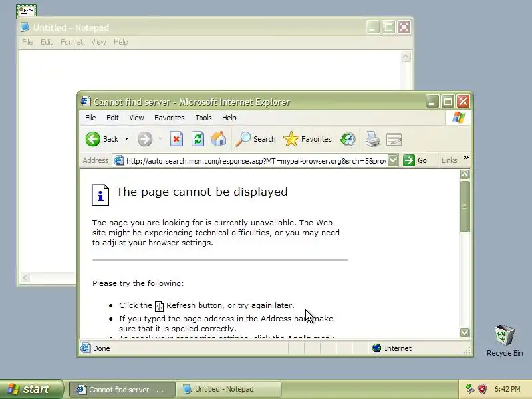The image size is (532, 399).
Task: Open the File menu in Notepad
Action: pos(27,42)
